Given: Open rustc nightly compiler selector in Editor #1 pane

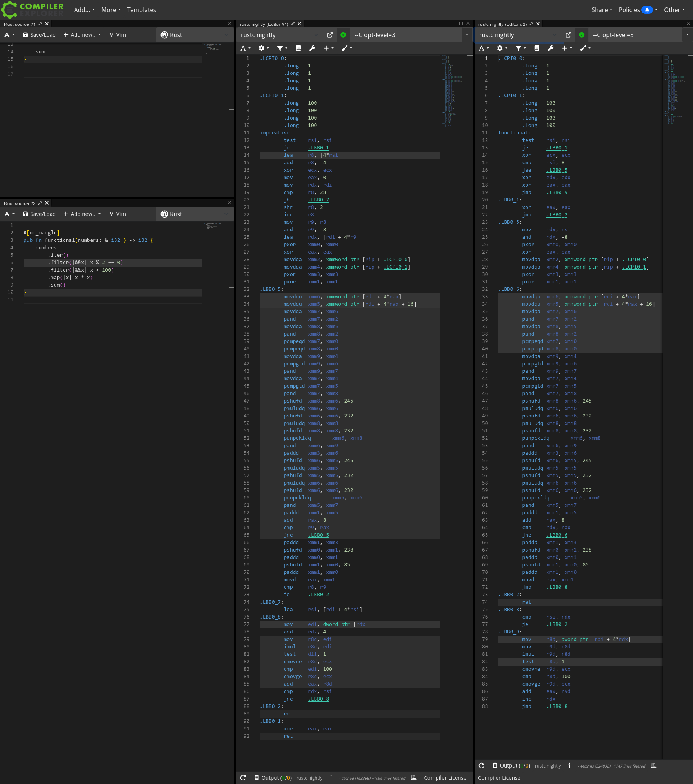Looking at the screenshot, I should (x=279, y=35).
